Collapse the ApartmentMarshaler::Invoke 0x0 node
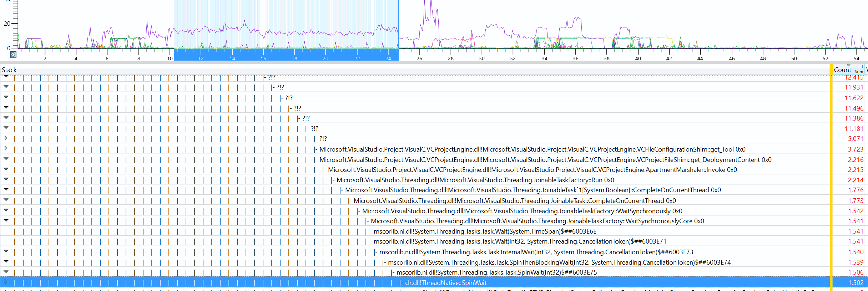The height and width of the screenshot is (291, 868). pyautogui.click(x=6, y=169)
